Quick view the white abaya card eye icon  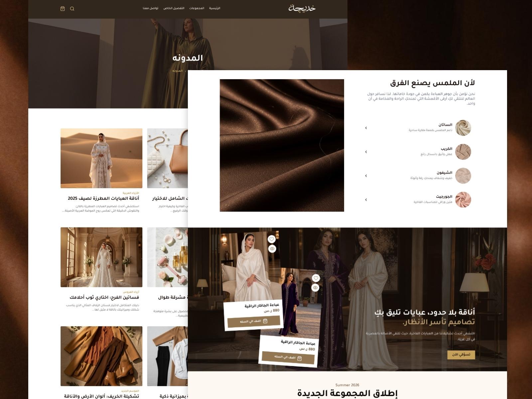(272, 249)
